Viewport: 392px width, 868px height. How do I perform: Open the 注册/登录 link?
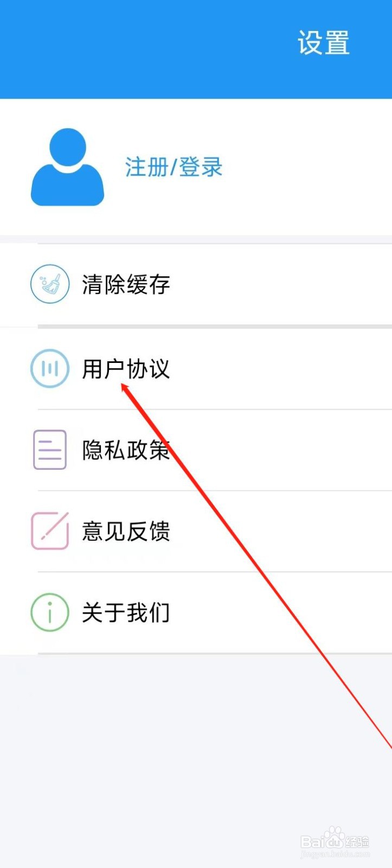174,167
